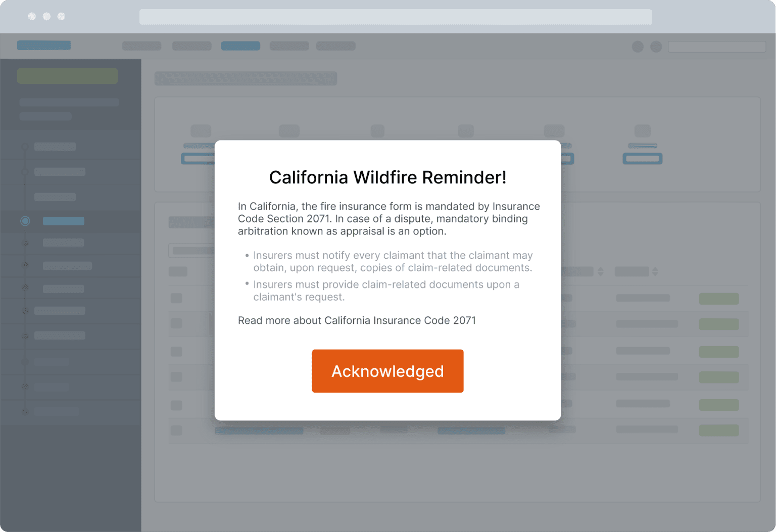Click the first sort arrows in the table header
The height and width of the screenshot is (532, 776).
coord(600,272)
